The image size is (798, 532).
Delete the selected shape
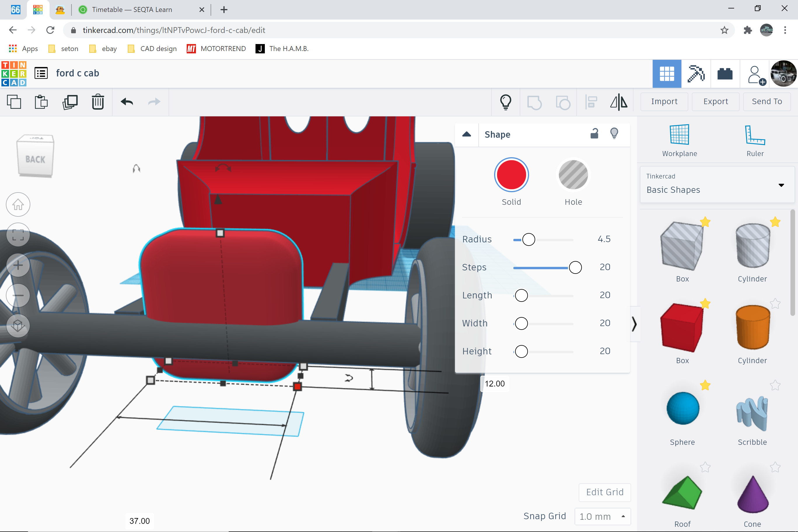[x=98, y=102]
